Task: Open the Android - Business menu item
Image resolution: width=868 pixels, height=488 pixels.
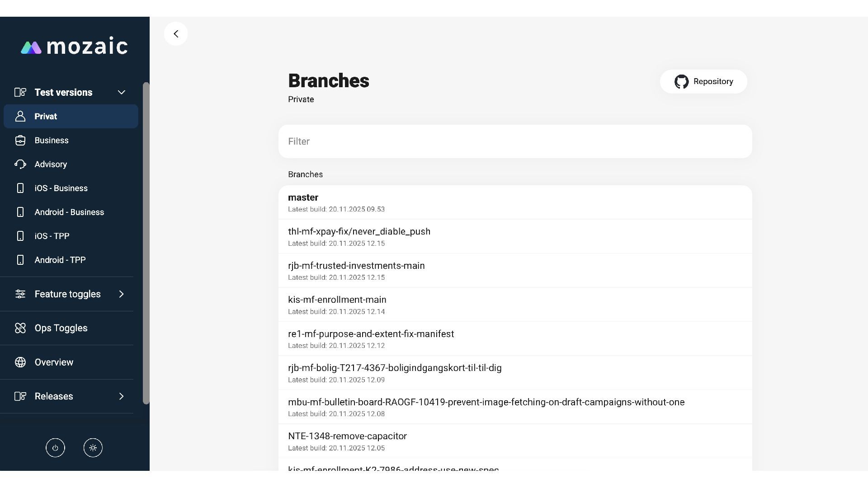Action: (x=69, y=212)
